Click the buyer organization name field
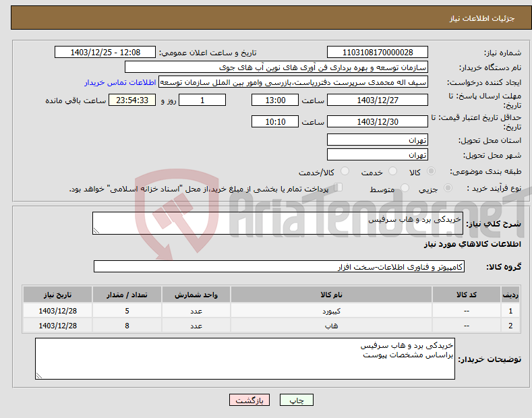The height and width of the screenshot is (418, 532). (x=276, y=67)
